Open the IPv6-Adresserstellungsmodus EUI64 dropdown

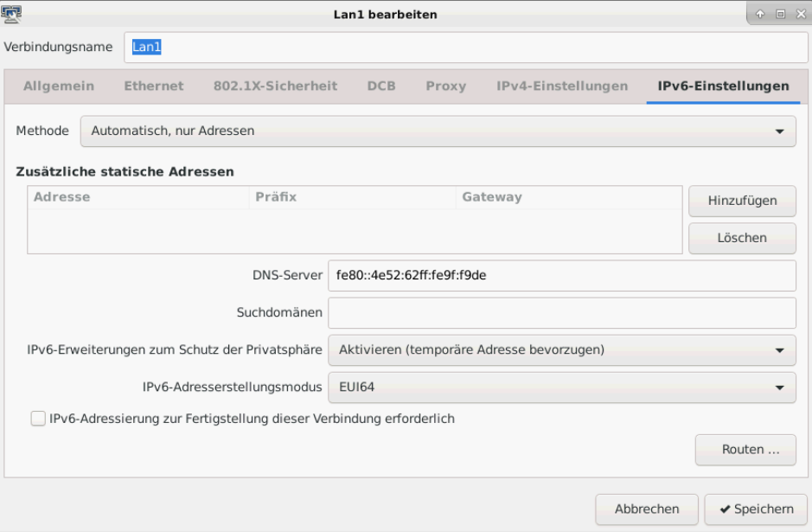(562, 388)
